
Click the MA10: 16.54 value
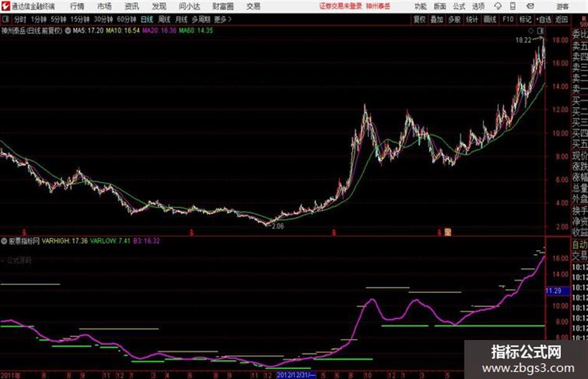click(123, 30)
